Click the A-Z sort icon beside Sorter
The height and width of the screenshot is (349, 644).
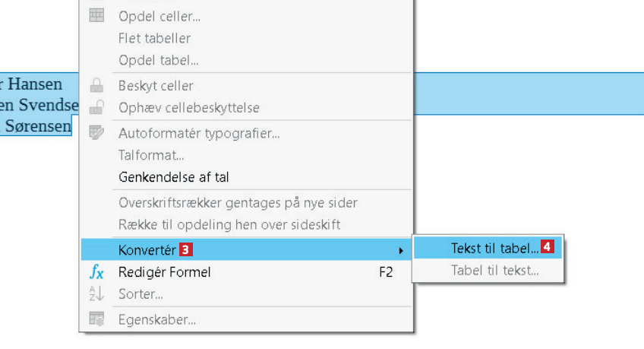click(96, 293)
